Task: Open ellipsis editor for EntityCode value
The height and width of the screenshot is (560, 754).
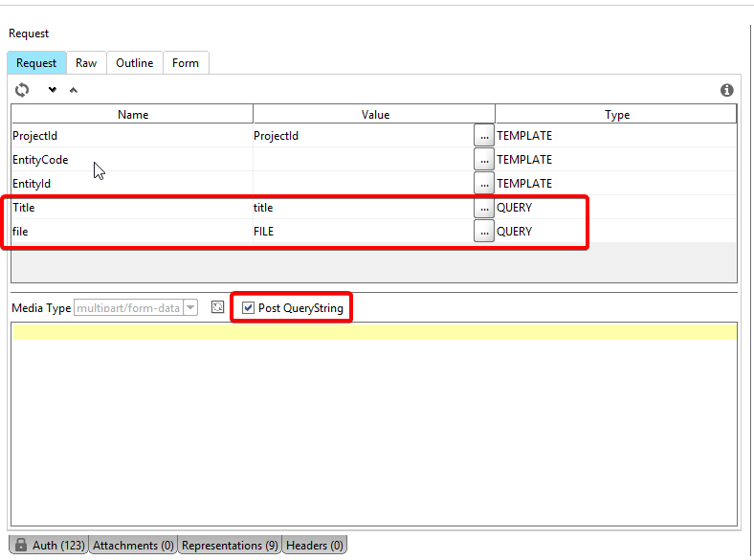Action: pyautogui.click(x=484, y=160)
